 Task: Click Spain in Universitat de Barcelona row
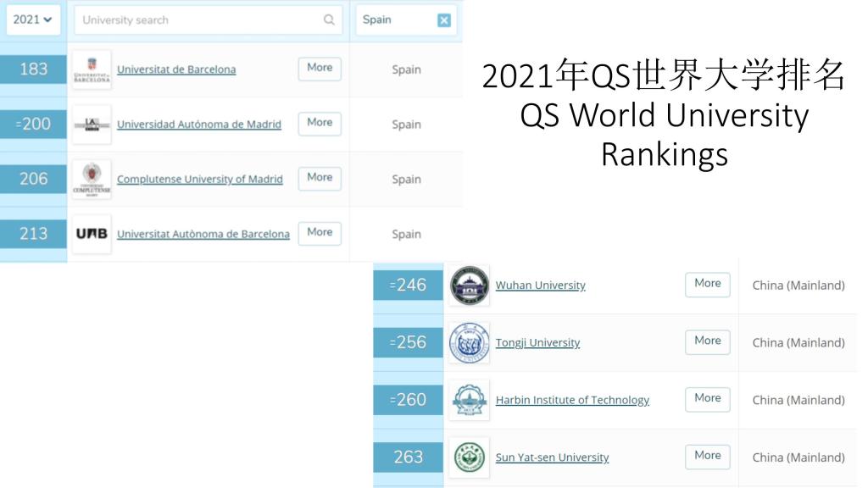[x=406, y=69]
